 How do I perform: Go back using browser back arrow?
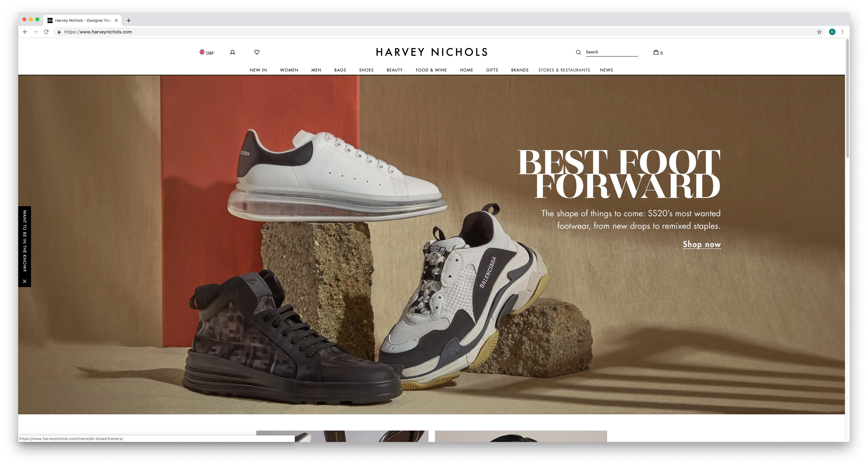click(x=25, y=32)
